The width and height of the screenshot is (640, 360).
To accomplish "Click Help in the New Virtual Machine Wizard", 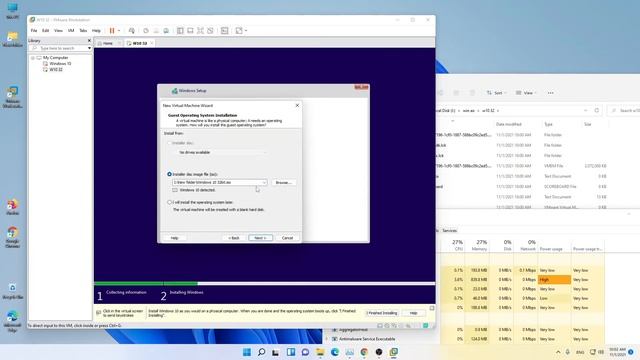I will coord(174,238).
